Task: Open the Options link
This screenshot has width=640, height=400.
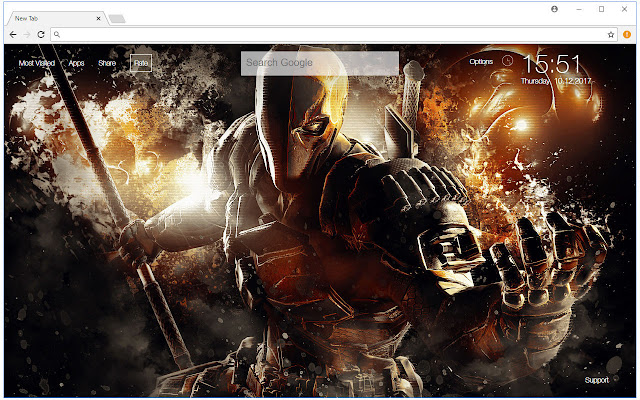Action: tap(481, 62)
